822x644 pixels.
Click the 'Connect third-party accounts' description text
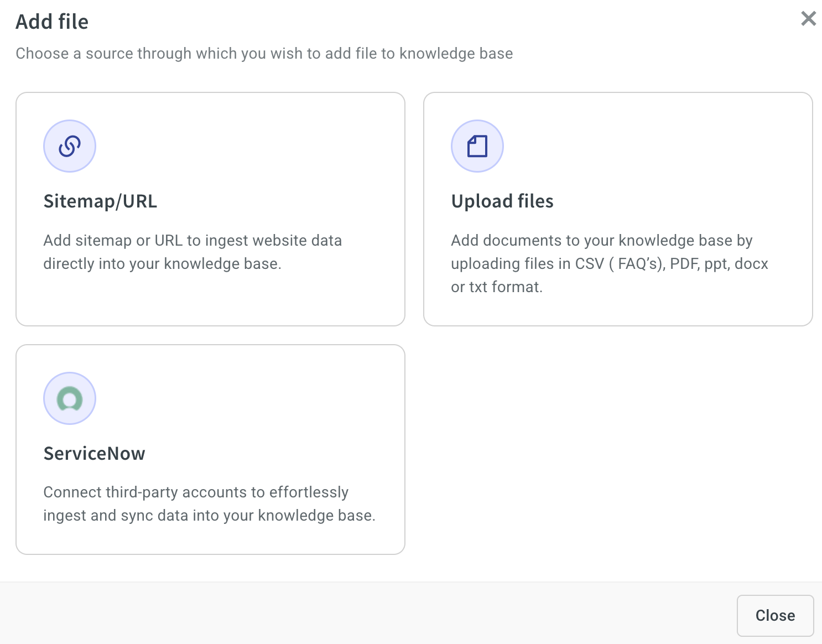point(196,492)
